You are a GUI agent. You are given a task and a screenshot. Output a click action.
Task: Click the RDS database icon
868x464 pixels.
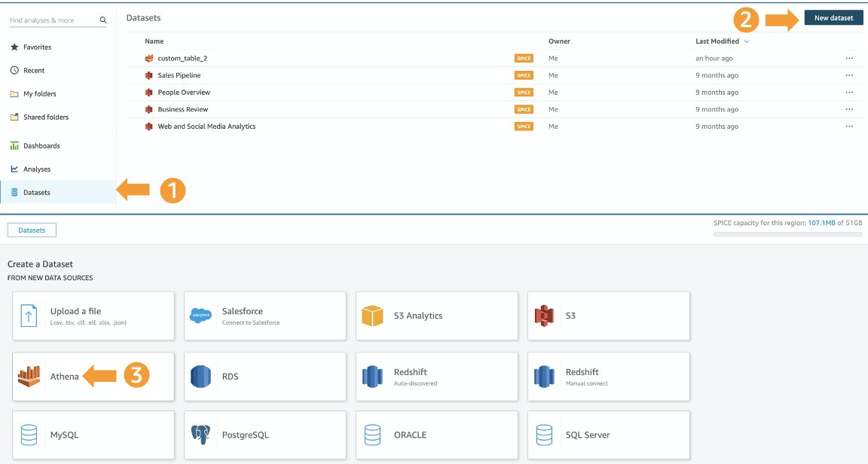click(x=200, y=377)
